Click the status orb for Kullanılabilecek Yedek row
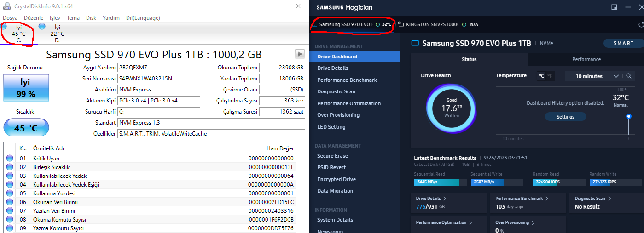 pos(10,176)
